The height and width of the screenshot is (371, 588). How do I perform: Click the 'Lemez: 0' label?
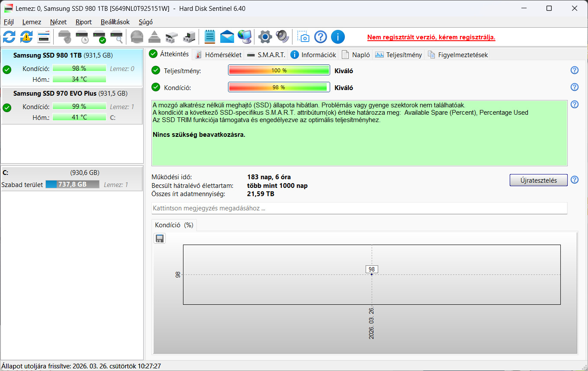(x=122, y=68)
